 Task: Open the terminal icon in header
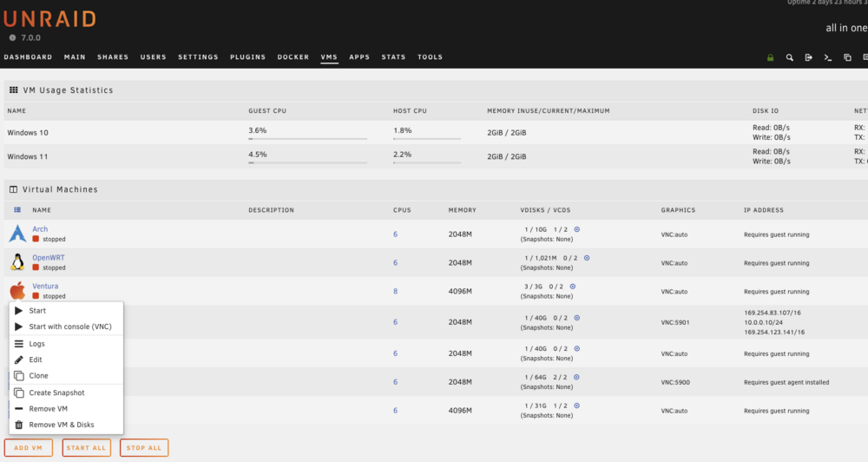click(x=827, y=57)
